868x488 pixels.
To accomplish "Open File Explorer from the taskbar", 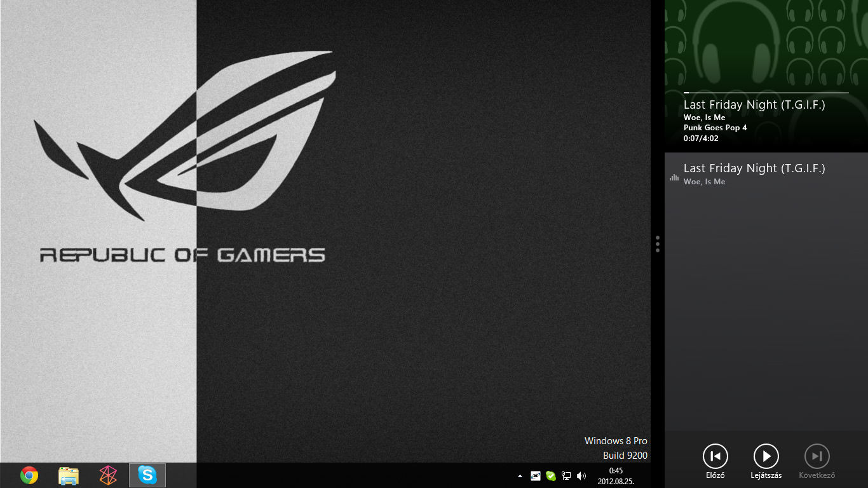I will 68,475.
